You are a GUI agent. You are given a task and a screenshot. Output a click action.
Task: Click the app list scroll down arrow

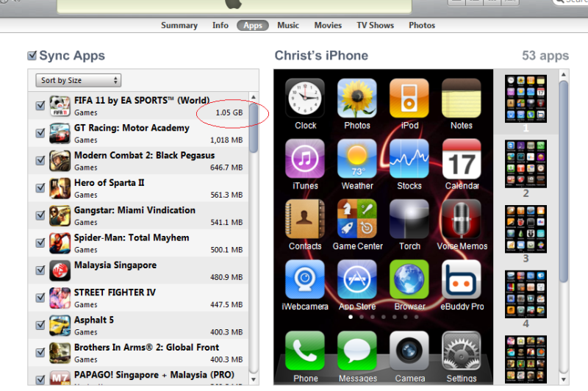(x=254, y=379)
